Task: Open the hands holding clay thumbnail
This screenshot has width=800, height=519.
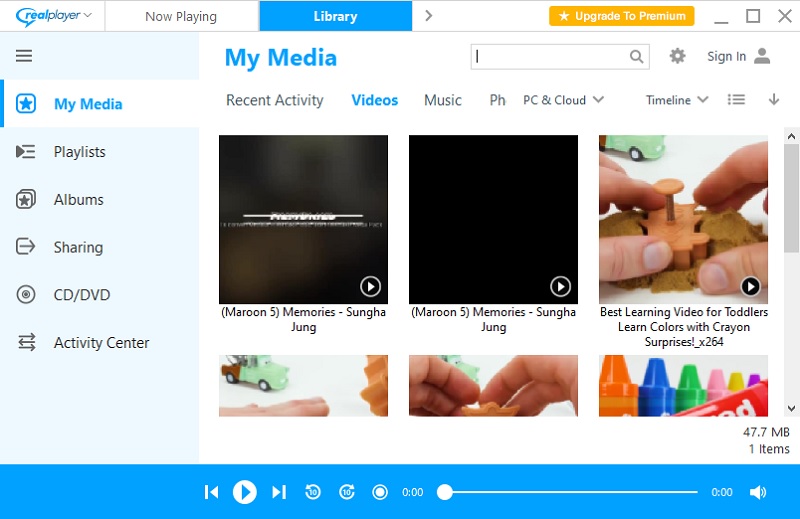Action: point(493,386)
